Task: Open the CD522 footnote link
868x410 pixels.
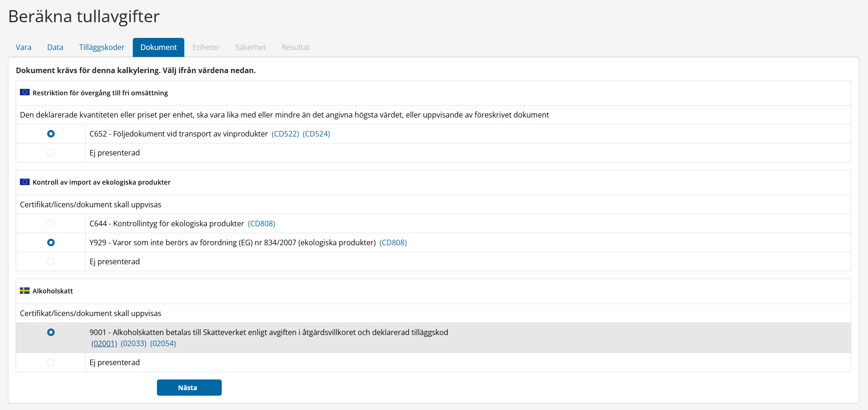Action: (285, 134)
